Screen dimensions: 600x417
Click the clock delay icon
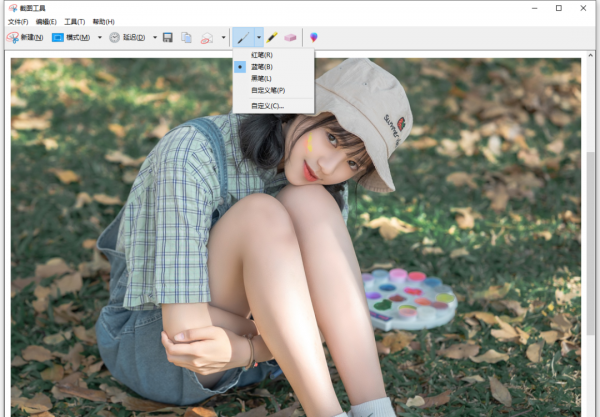[114, 37]
